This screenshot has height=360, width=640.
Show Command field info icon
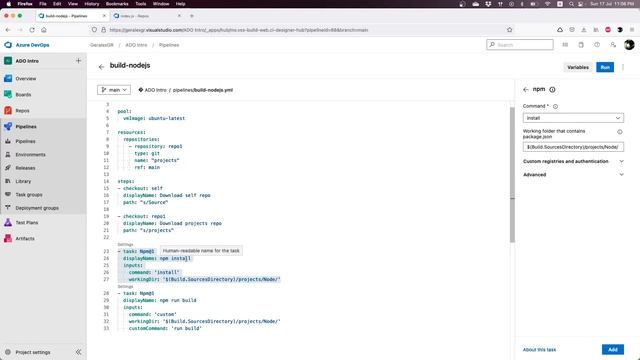(555, 107)
